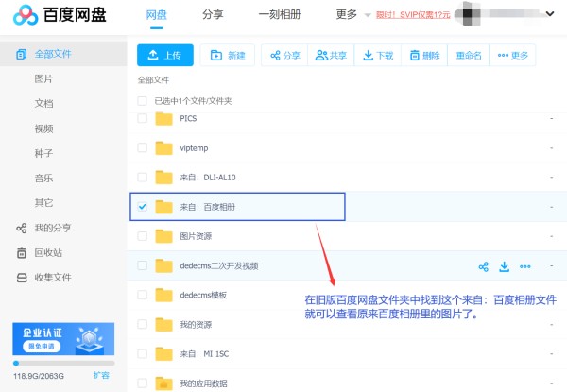Click the 删除 toolbar button
The height and width of the screenshot is (392, 567).
click(424, 56)
